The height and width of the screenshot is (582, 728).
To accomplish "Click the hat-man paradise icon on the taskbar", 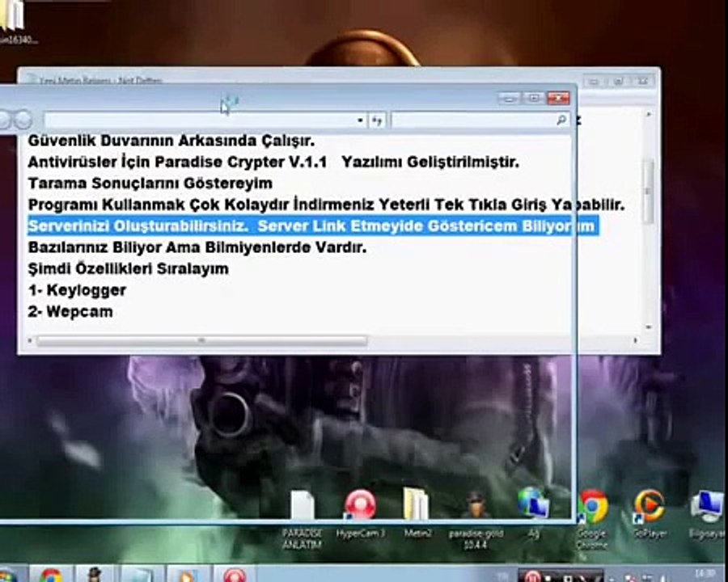I will (x=95, y=575).
